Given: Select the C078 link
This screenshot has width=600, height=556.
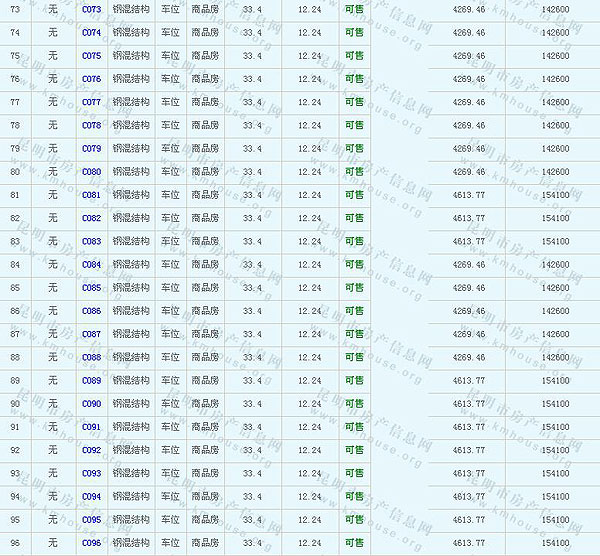Looking at the screenshot, I should [x=91, y=125].
